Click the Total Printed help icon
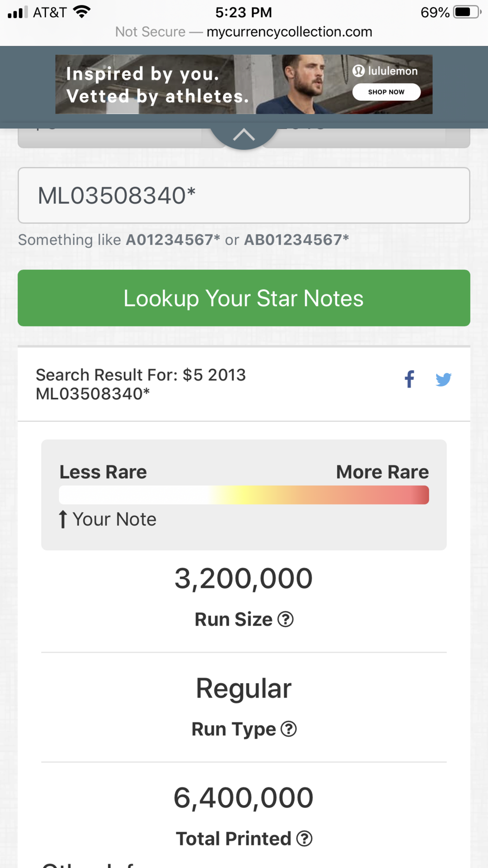The height and width of the screenshot is (868, 488). (x=305, y=839)
